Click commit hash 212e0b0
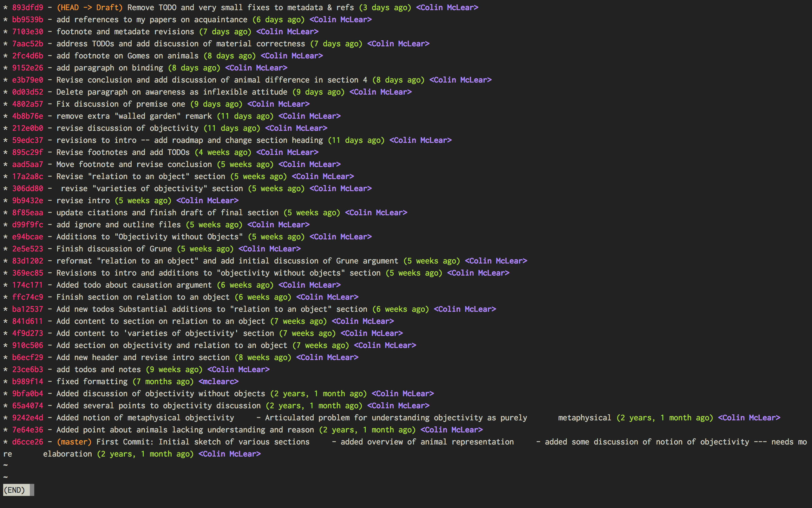The image size is (812, 508). point(28,128)
